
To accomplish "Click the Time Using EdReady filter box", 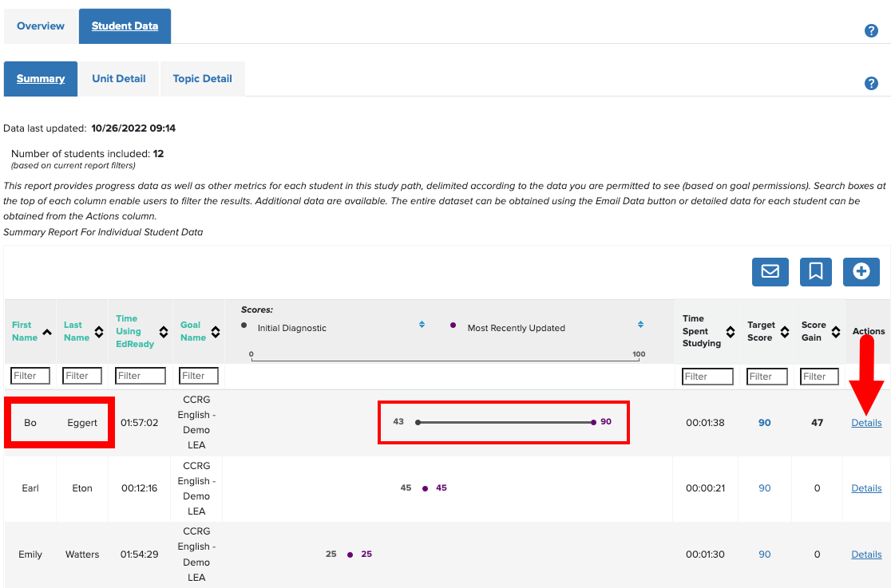I will 141,376.
